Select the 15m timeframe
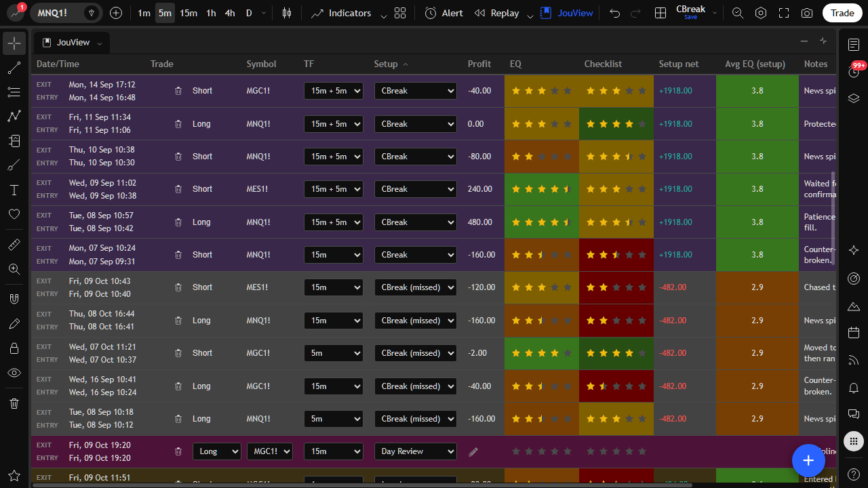868x488 pixels. tap(189, 13)
